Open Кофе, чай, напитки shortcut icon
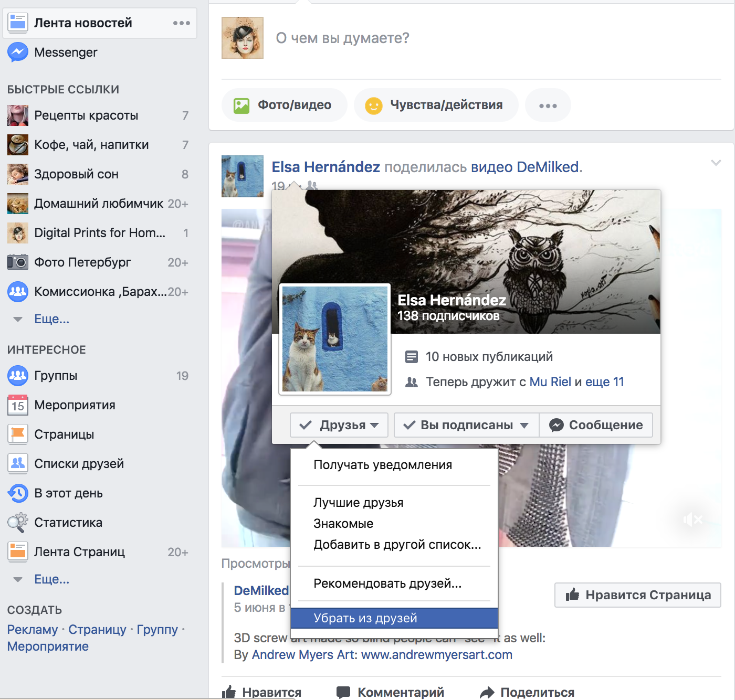735x700 pixels. 18,145
